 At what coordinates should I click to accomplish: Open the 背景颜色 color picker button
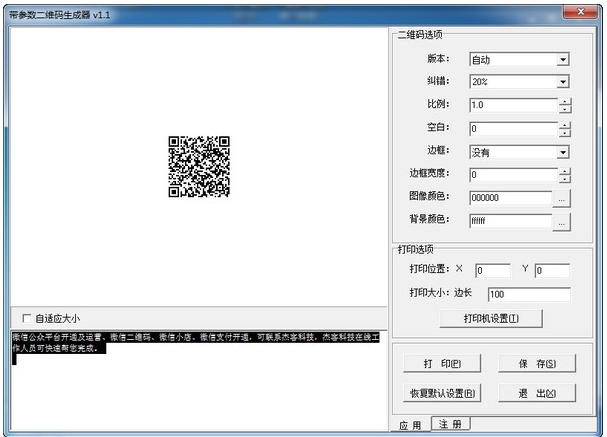562,222
